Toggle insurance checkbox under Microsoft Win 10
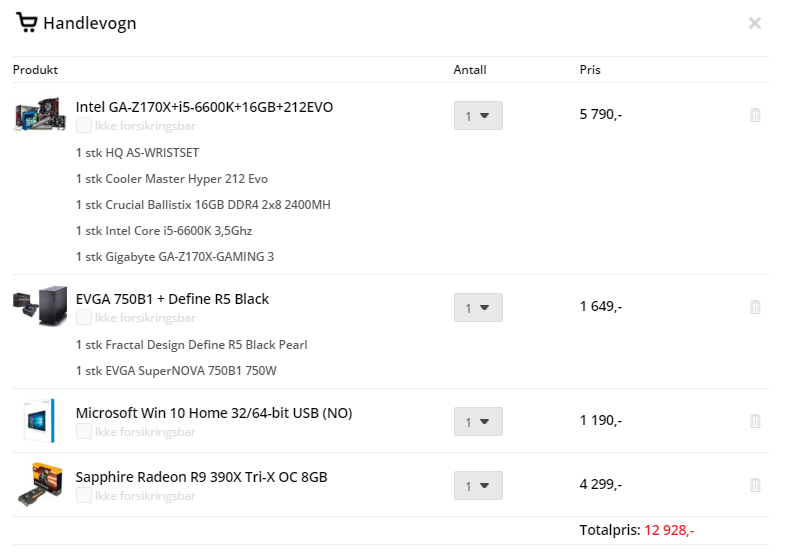This screenshot has height=559, width=785. [84, 431]
